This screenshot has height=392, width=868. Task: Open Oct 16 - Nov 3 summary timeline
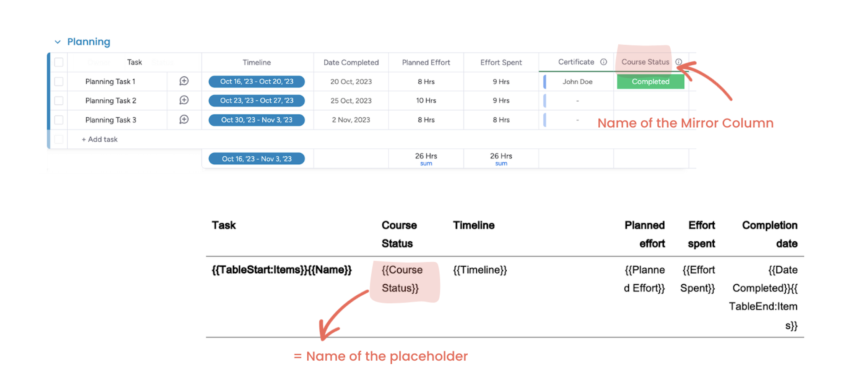click(257, 159)
